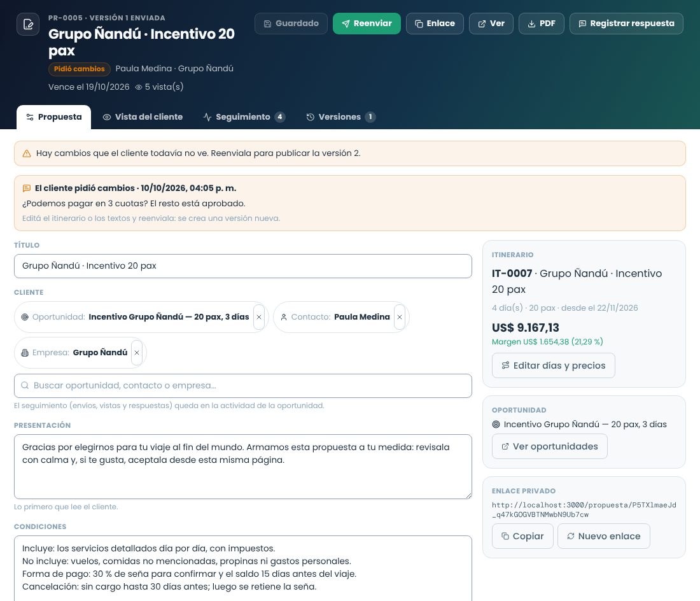700x601 pixels.
Task: Click the disabled Guardado button
Action: click(291, 24)
